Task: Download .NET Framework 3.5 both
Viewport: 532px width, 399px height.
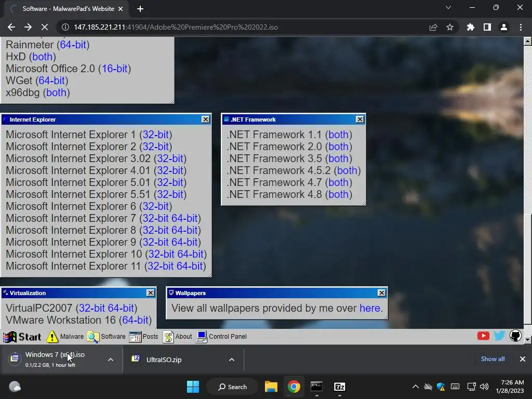Action: click(339, 158)
